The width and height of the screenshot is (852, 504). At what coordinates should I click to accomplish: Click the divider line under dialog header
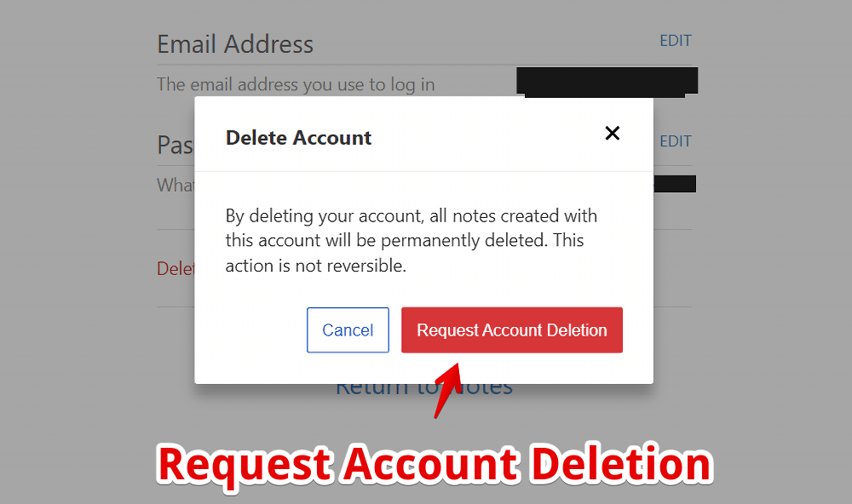pos(423,172)
